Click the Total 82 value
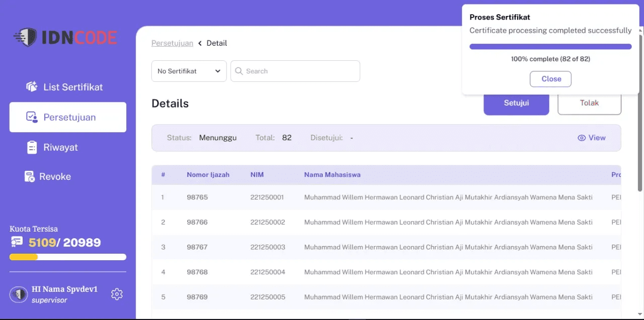 click(287, 138)
